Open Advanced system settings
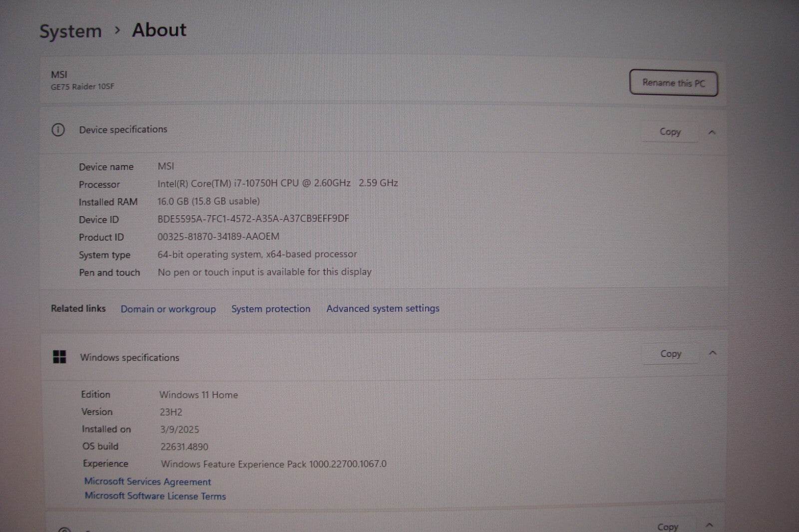Image resolution: width=799 pixels, height=532 pixels. [383, 308]
